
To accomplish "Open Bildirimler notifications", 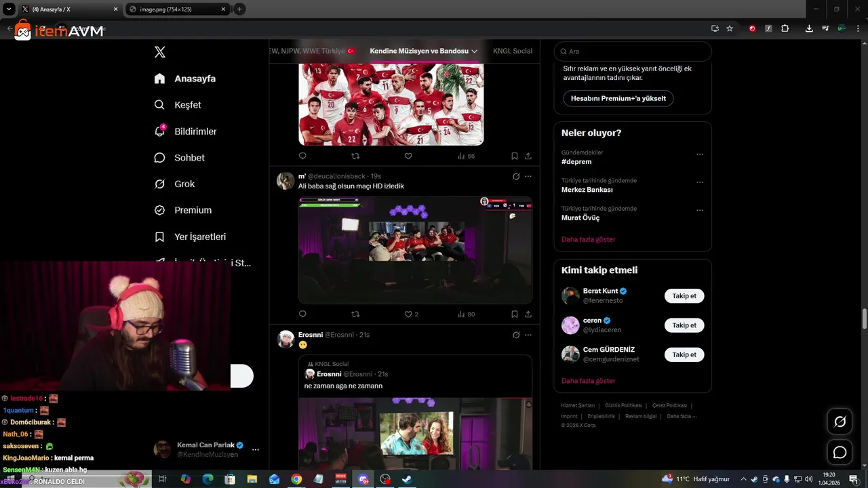I will tap(186, 131).
